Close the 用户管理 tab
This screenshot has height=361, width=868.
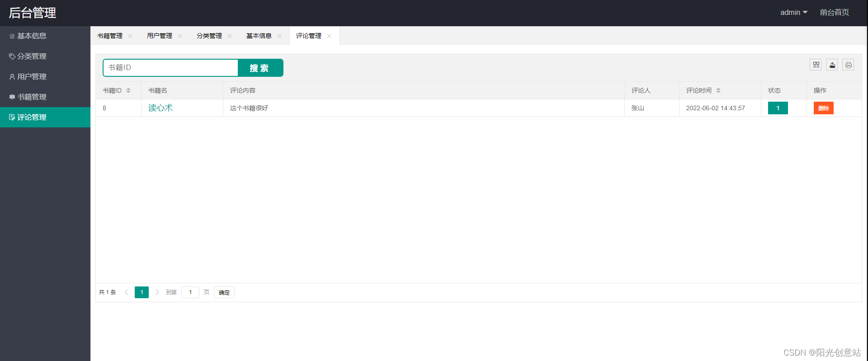(x=180, y=36)
